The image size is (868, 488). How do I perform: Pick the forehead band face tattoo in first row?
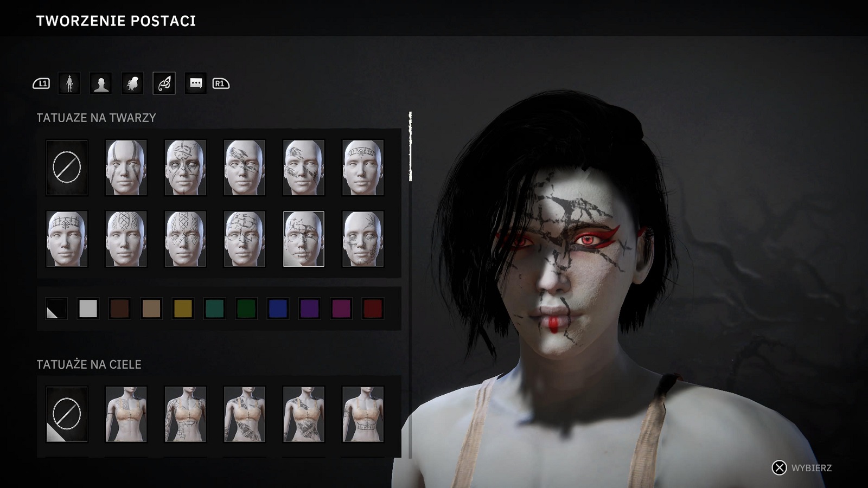[x=363, y=168]
